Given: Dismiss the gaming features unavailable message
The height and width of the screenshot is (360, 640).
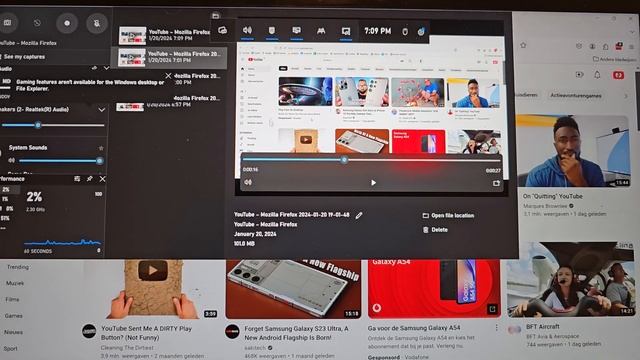Looking at the screenshot, I should click(168, 76).
